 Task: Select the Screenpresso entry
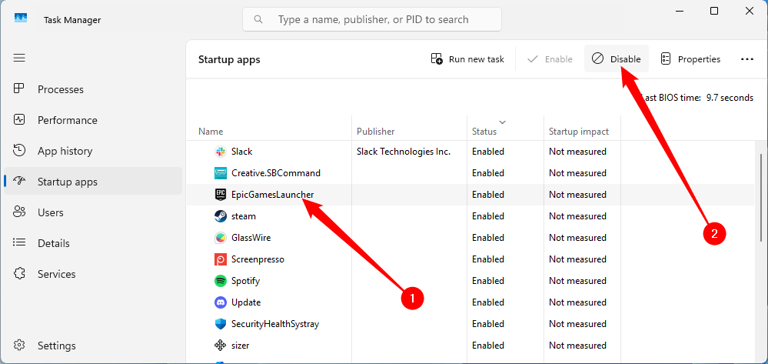(x=258, y=259)
